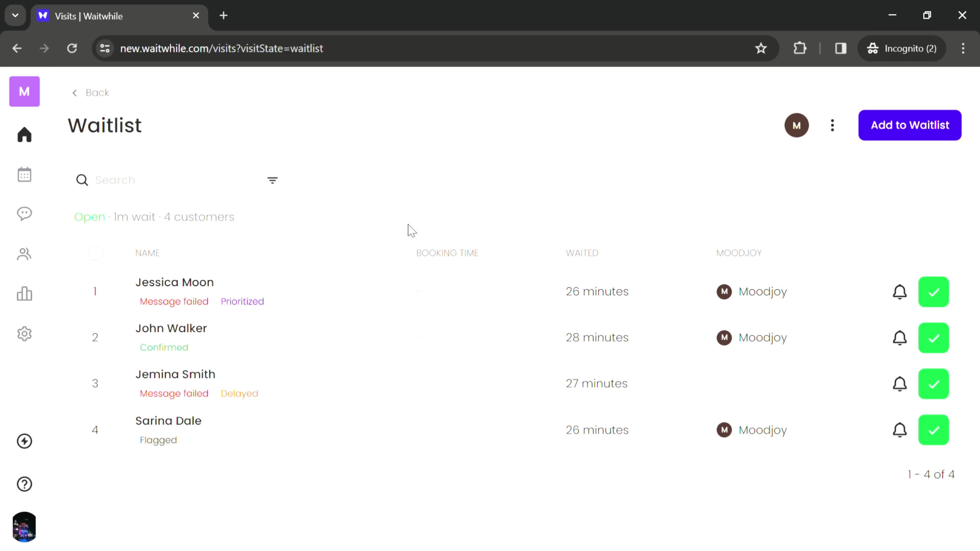Reload the page with browser refresh icon
The image size is (980, 551).
tap(72, 48)
